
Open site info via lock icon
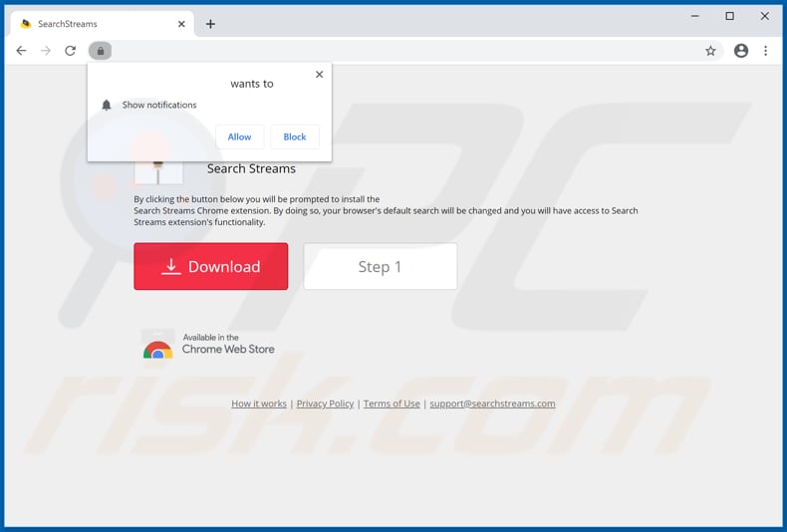(x=100, y=51)
